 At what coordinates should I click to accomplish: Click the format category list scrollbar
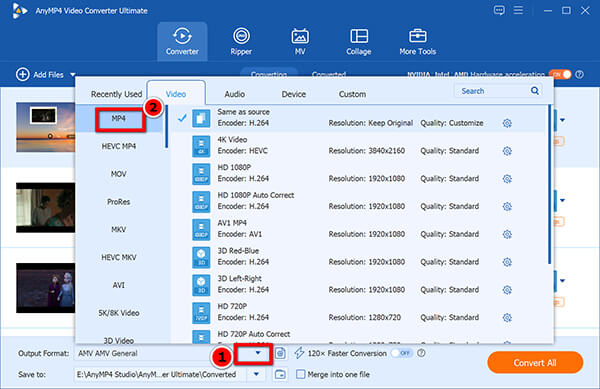(166, 126)
